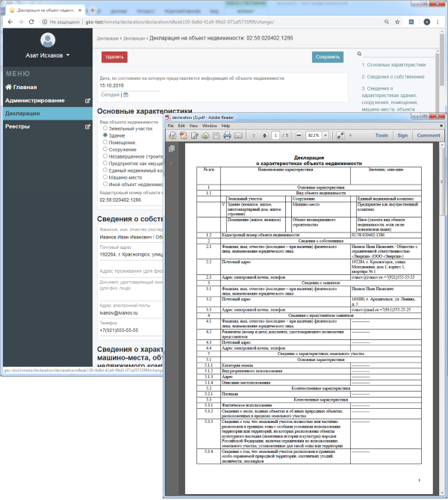
Task: Click the browser zoom magnifier icon
Action: pos(387,22)
